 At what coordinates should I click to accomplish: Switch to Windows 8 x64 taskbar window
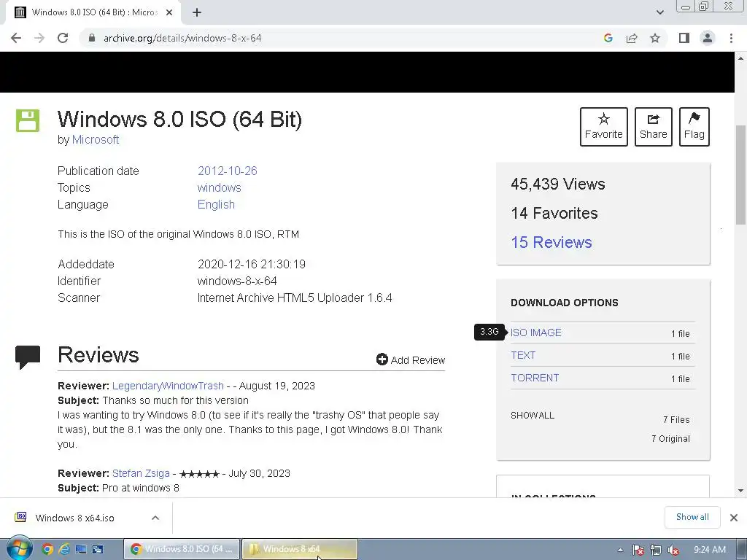click(300, 549)
